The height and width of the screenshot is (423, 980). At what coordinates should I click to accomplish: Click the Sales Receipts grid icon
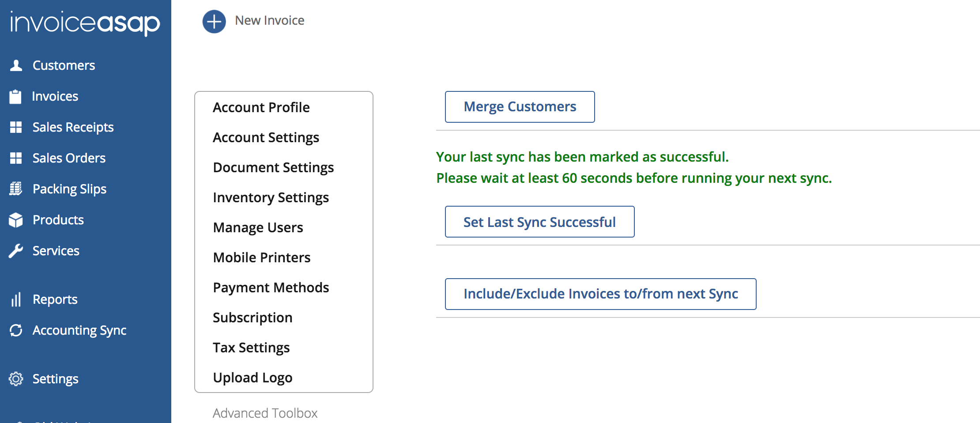pyautogui.click(x=16, y=127)
